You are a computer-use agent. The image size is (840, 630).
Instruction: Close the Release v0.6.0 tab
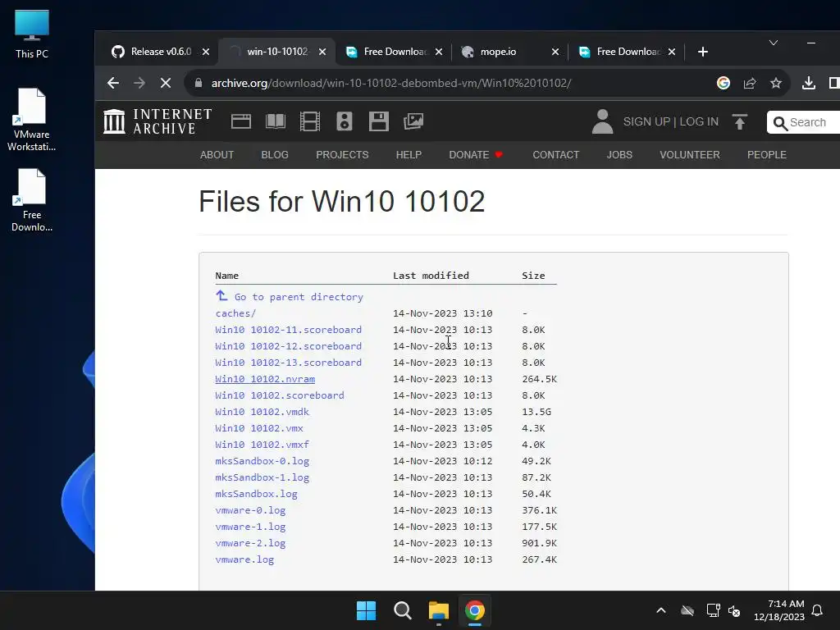click(x=206, y=52)
